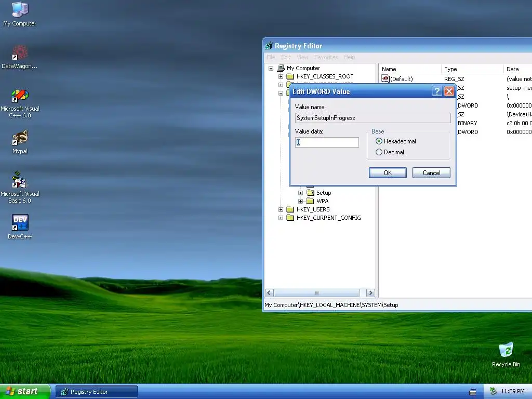Click the (Default) value name
Screen dimensions: 532x399
[402, 79]
